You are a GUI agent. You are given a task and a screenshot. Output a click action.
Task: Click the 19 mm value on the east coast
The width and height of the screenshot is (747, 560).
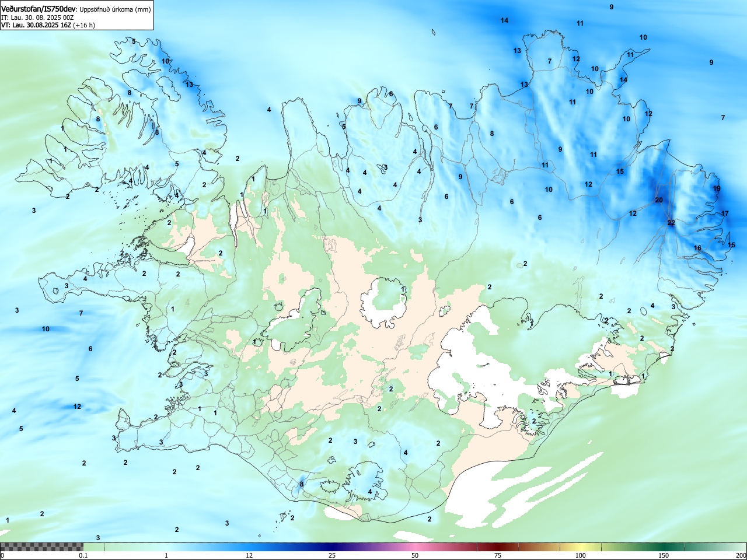(x=717, y=188)
